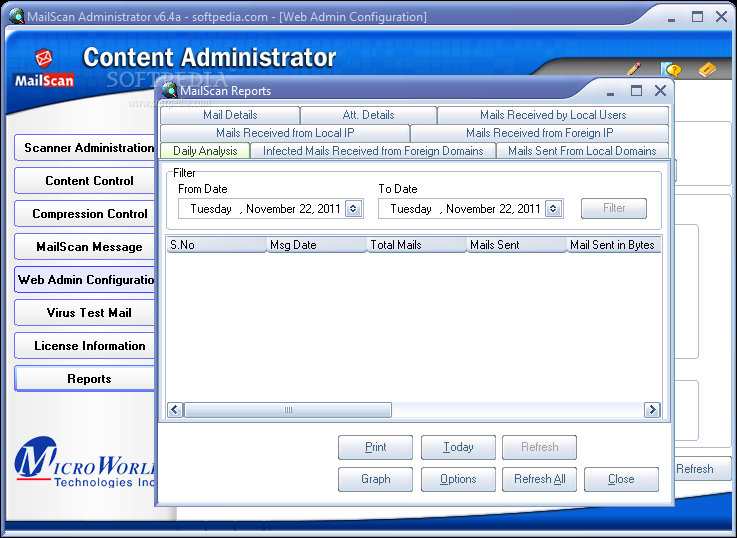
Task: Sort by the S.No column header
Action: coord(217,245)
